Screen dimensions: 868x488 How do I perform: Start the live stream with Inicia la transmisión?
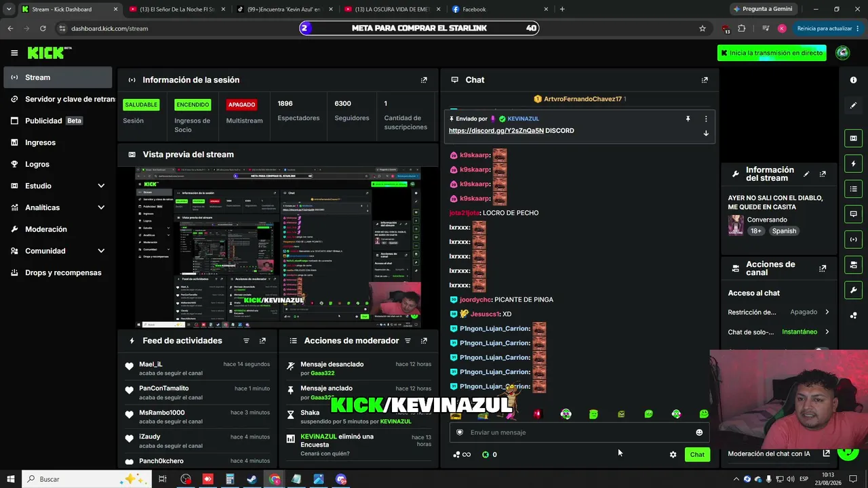coord(772,53)
